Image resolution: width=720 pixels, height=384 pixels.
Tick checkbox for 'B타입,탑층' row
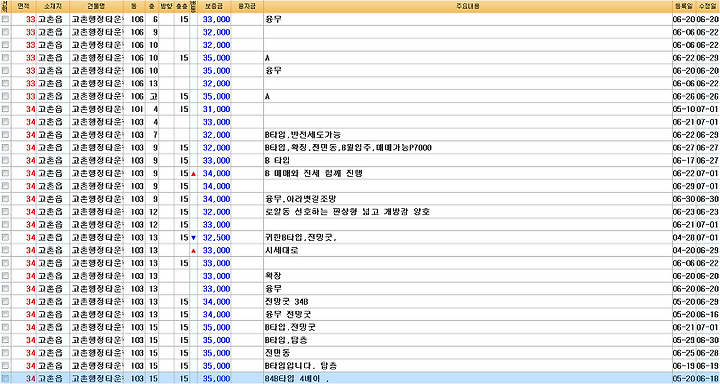pyautogui.click(x=5, y=340)
